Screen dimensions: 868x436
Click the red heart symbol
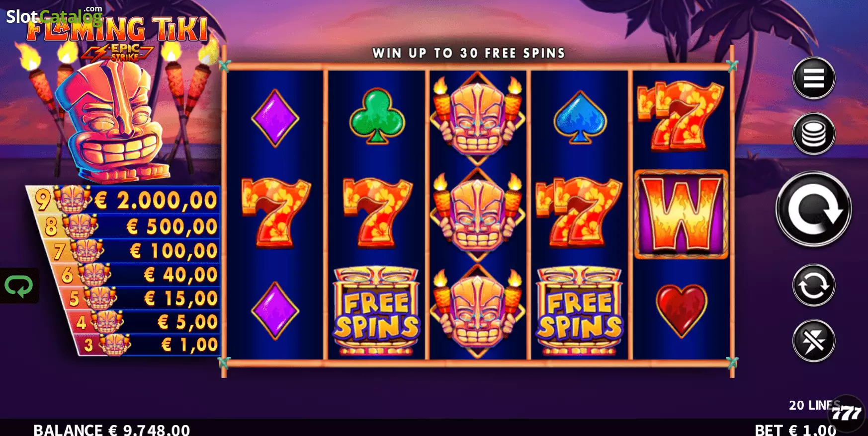click(681, 310)
